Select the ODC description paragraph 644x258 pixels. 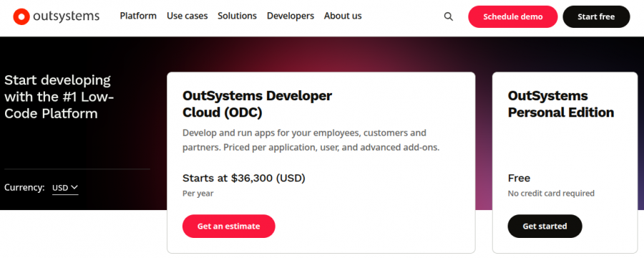tap(311, 140)
